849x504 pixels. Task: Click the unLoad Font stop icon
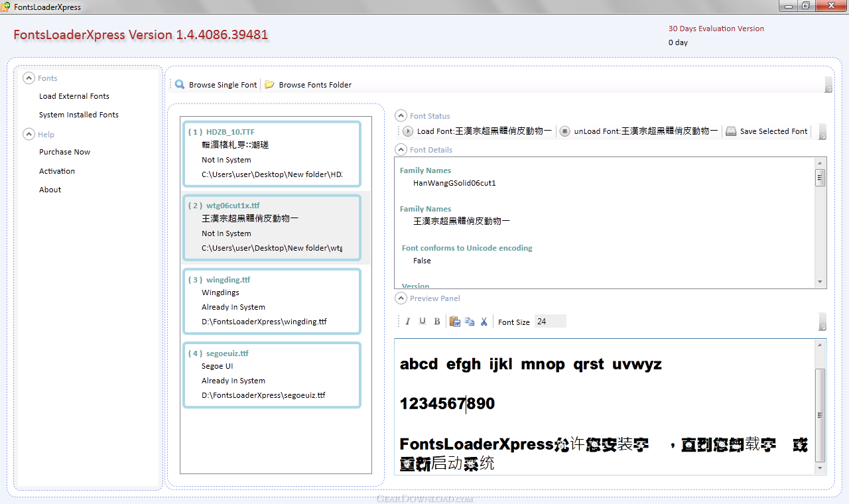[x=564, y=131]
